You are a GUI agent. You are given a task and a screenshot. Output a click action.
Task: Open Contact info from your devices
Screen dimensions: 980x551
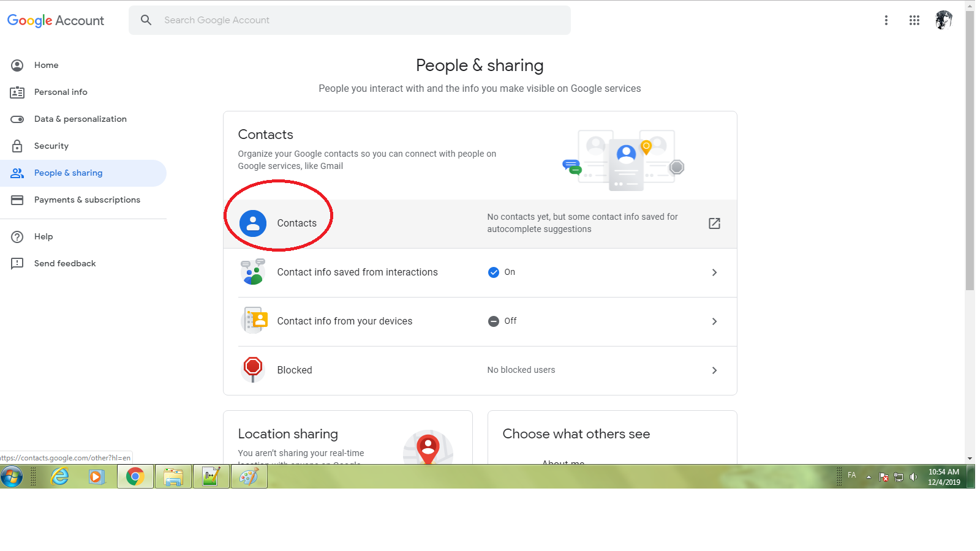point(480,321)
